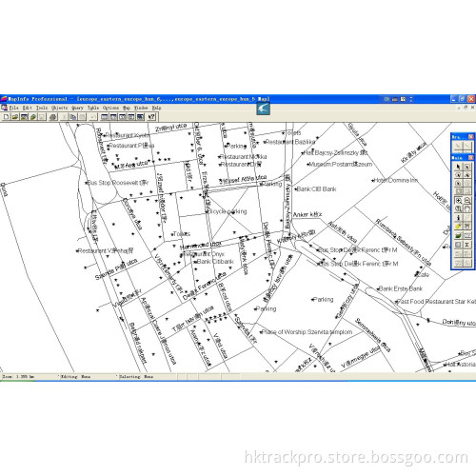476x476 pixels.
Task: Open the Layer Control icon
Action: [458, 235]
